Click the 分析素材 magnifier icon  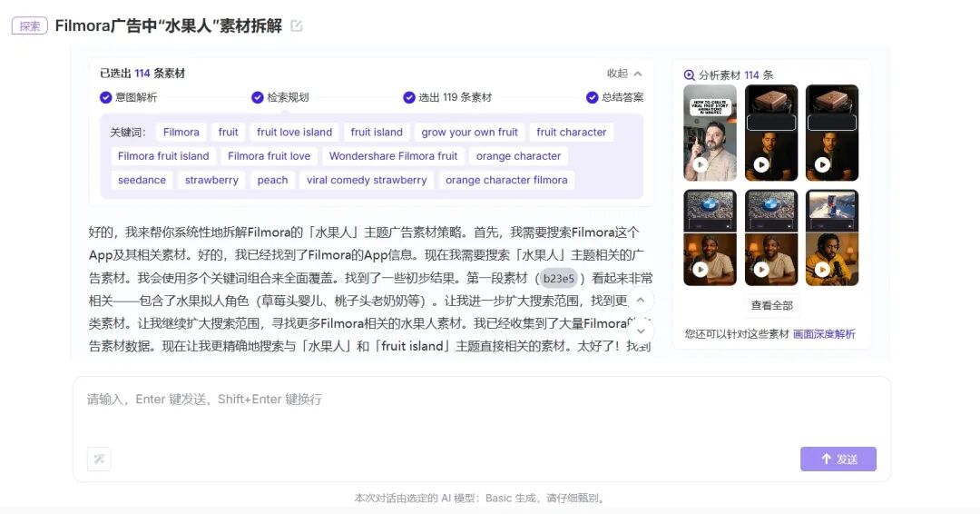690,75
